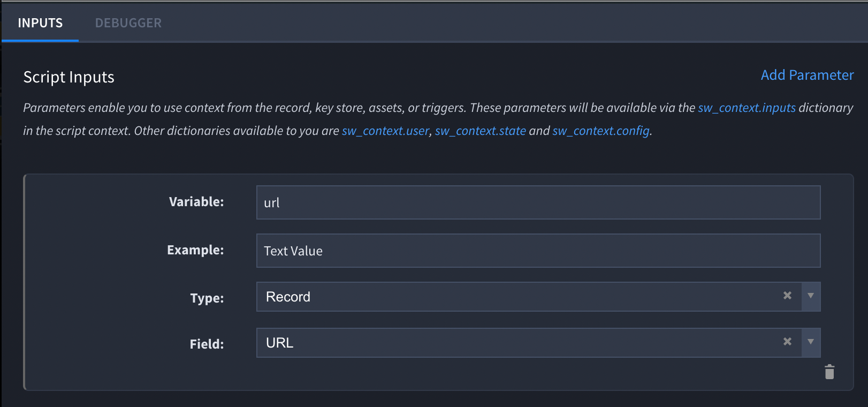Focus the Example input with Text Value
The image size is (868, 407).
click(x=538, y=251)
